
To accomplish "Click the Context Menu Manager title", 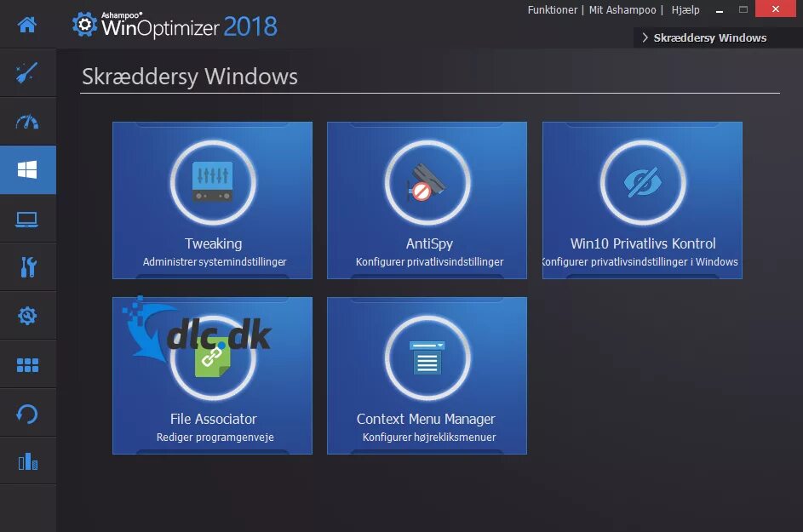I will click(426, 420).
